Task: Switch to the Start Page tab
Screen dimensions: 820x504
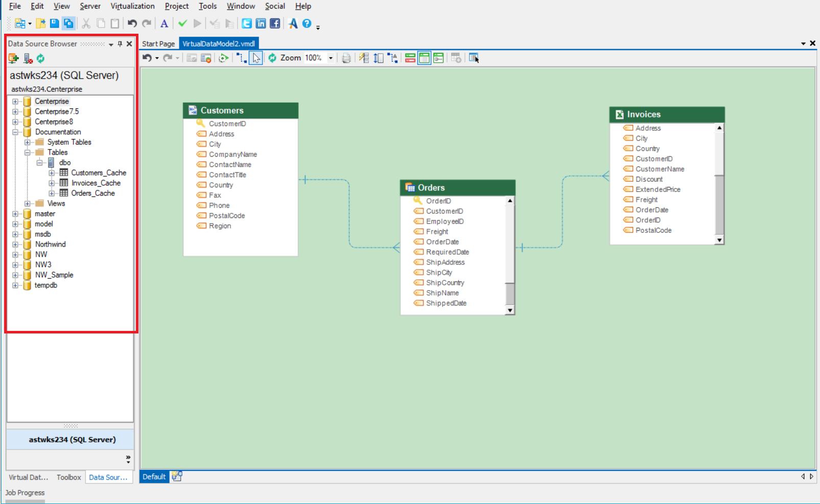Action: click(x=158, y=44)
